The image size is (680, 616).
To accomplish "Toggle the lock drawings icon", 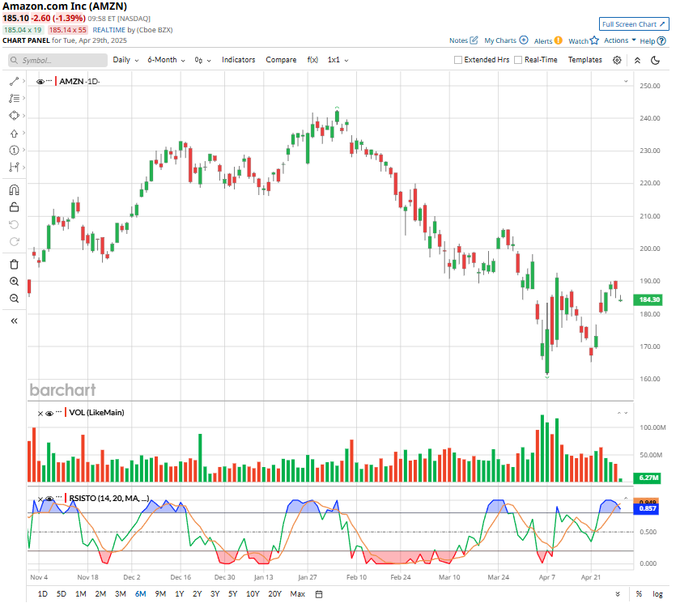I will [x=14, y=207].
